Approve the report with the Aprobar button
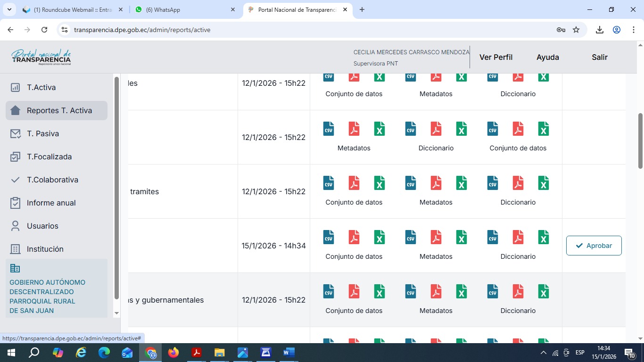 [x=594, y=246]
